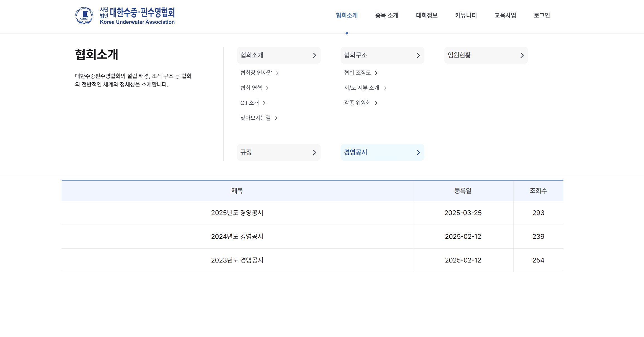The width and height of the screenshot is (644, 337).
Task: Click the date 2025-03-25 cell
Action: pyautogui.click(x=463, y=213)
